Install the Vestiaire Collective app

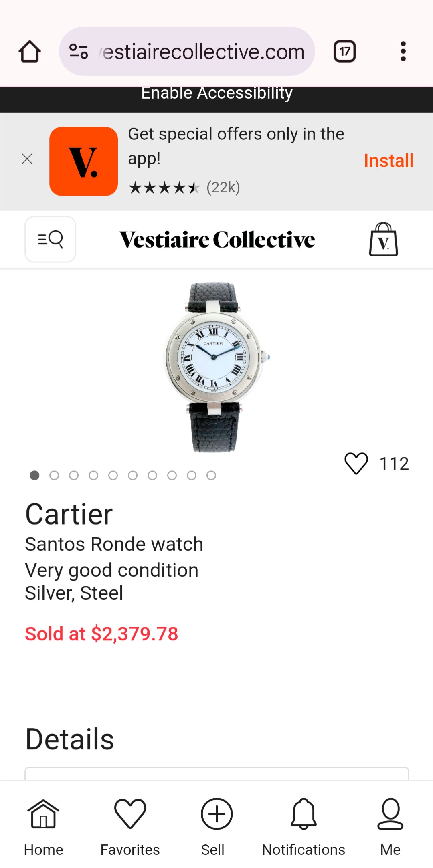point(388,161)
